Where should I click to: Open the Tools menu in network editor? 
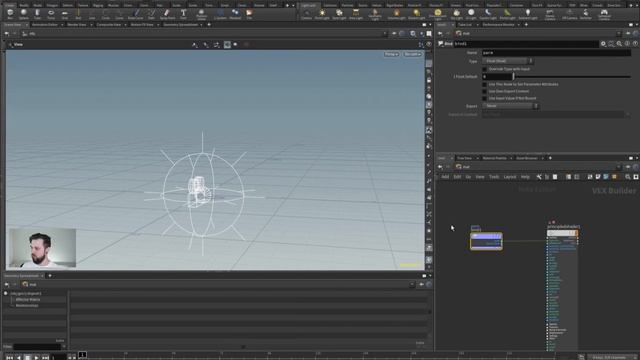(x=494, y=177)
